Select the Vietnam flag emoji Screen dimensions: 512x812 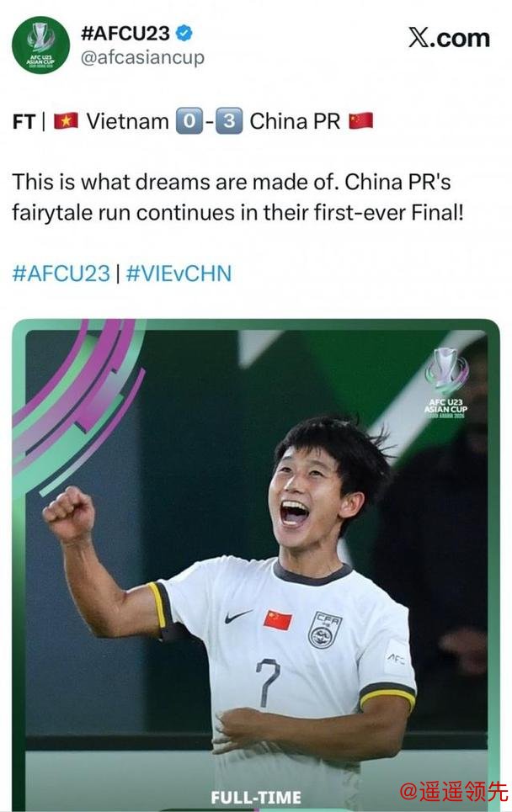(x=66, y=120)
